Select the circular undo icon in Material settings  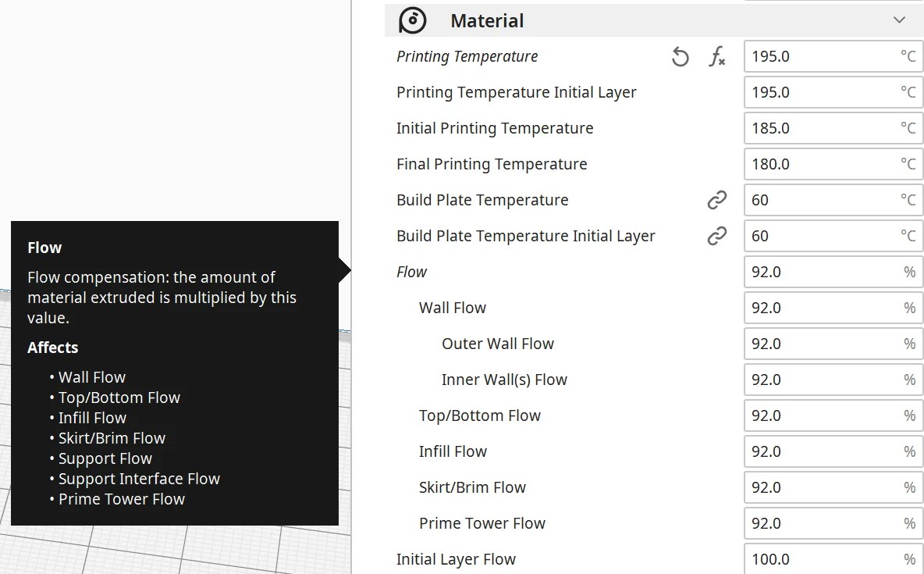680,56
